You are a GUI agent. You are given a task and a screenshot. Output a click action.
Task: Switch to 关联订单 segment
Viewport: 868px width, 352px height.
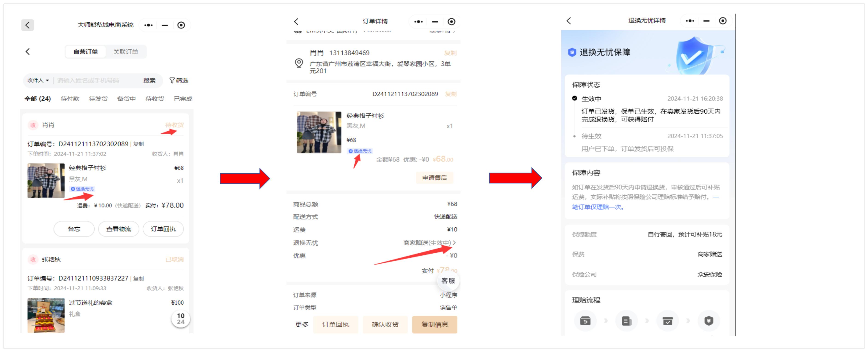click(x=125, y=52)
